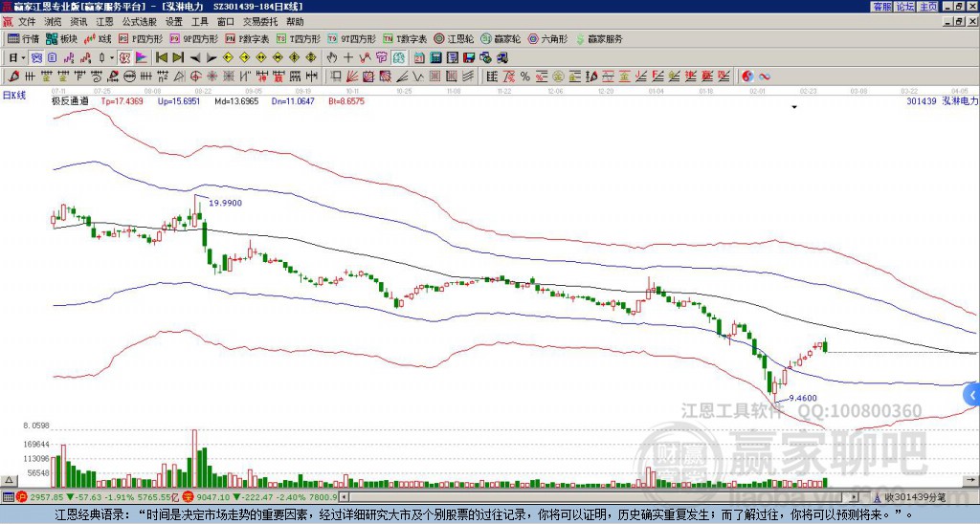Click the calendar icon in toolbar

[x=419, y=58]
